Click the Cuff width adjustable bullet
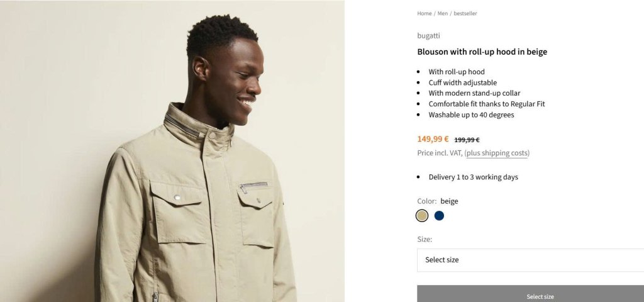Screen dimensions: 644x302 click(462, 82)
